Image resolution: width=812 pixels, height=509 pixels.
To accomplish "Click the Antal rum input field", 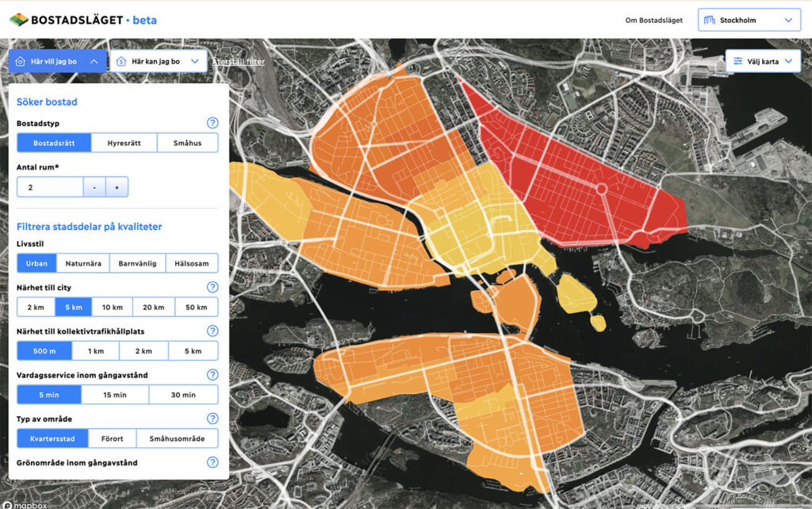I will [x=50, y=187].
